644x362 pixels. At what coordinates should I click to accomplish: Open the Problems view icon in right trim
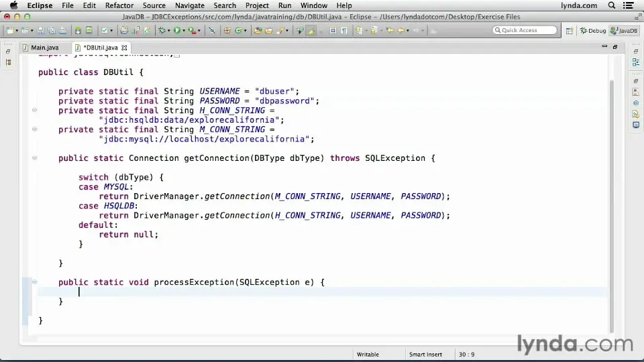click(x=636, y=92)
